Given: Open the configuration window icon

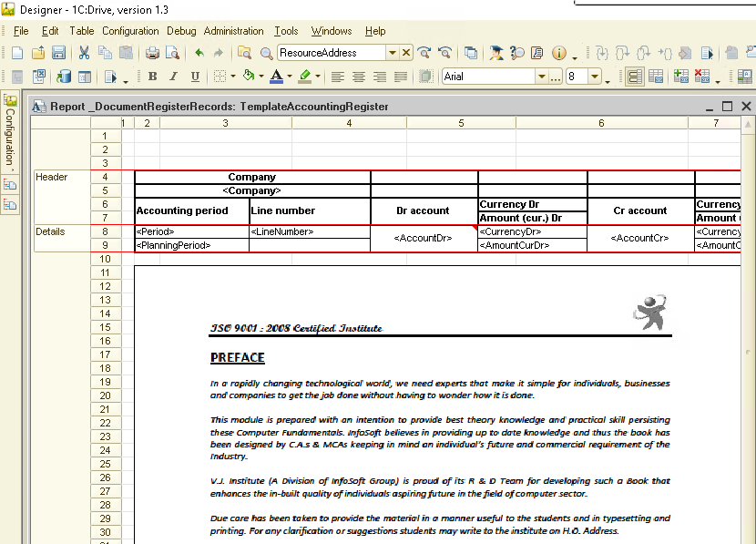Looking at the screenshot, I should [x=85, y=77].
